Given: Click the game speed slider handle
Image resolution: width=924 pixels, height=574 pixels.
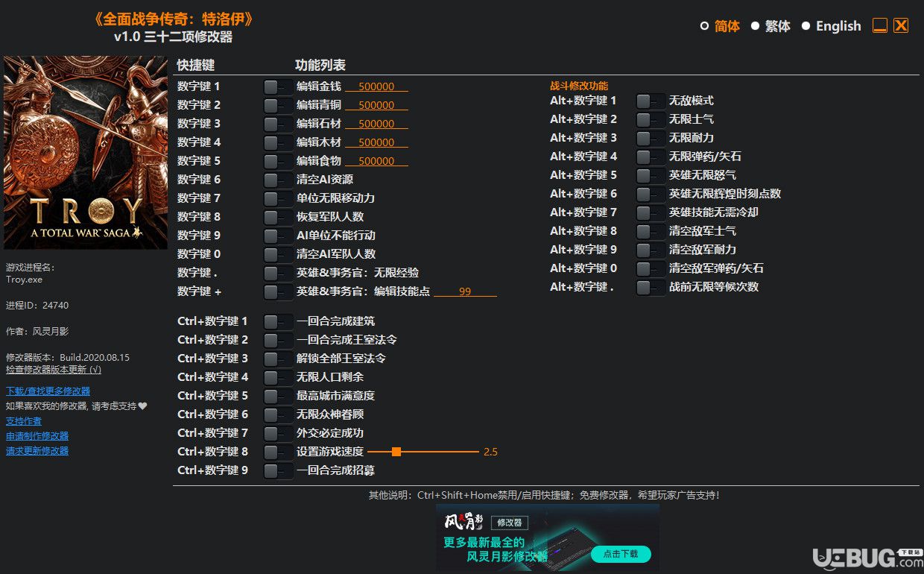Looking at the screenshot, I should (x=396, y=452).
